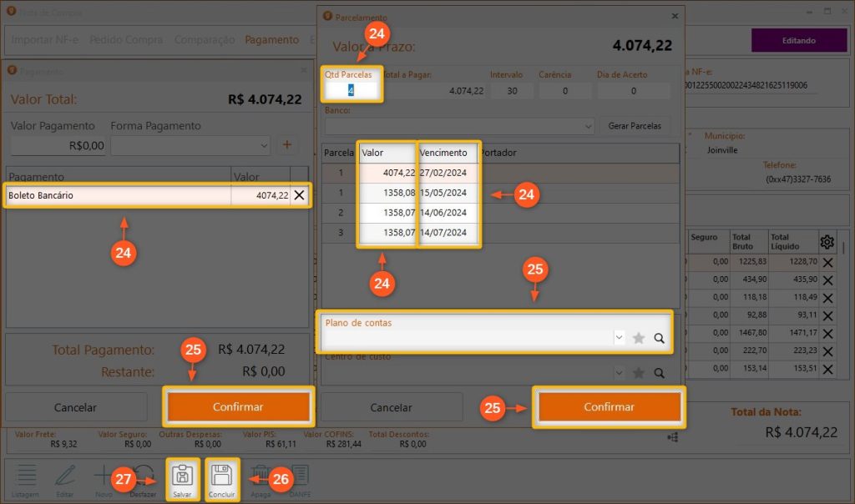Search Centro de custo with magnifier icon
Image resolution: width=855 pixels, height=504 pixels.
click(659, 373)
